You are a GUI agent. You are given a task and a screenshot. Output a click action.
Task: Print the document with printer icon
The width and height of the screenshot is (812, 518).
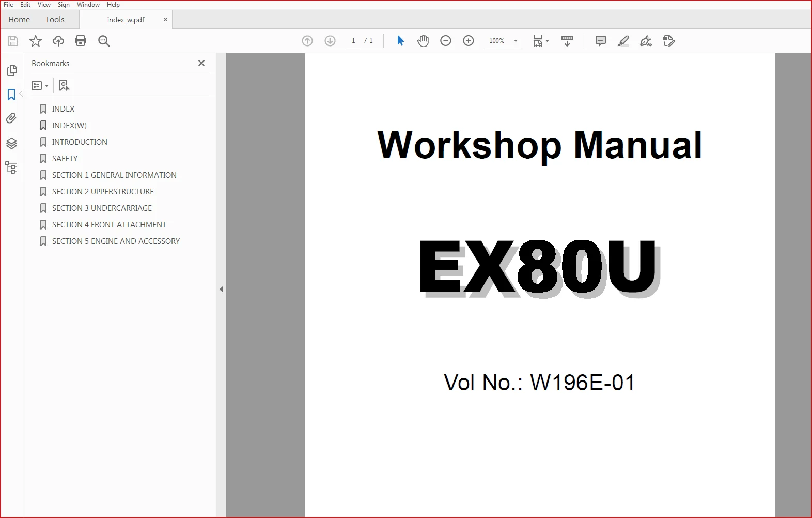pos(81,41)
